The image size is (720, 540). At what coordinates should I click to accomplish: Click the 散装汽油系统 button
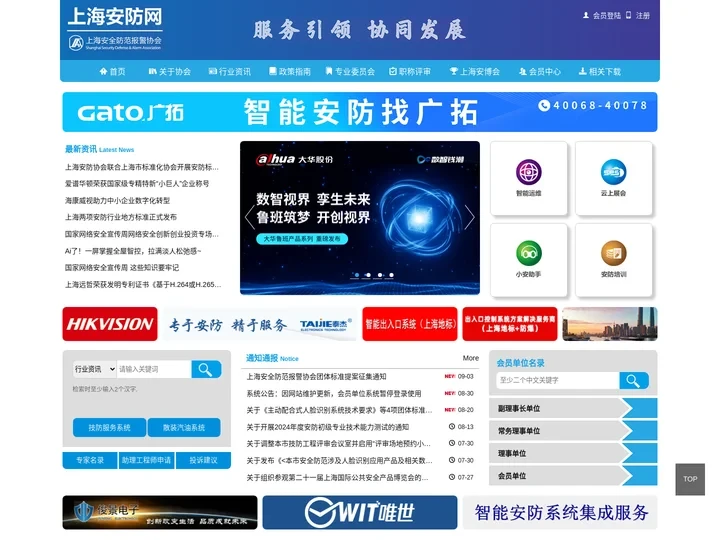[x=184, y=428]
